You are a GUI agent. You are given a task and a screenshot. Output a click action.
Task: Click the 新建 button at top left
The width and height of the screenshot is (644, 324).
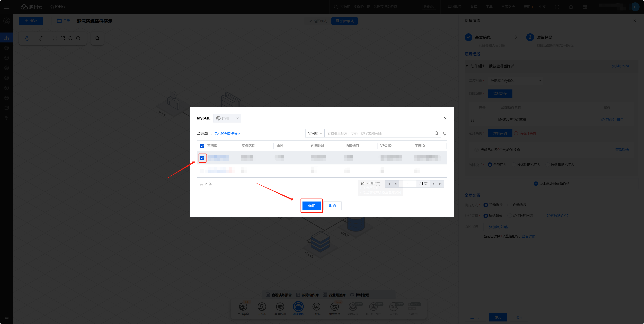[x=31, y=21]
